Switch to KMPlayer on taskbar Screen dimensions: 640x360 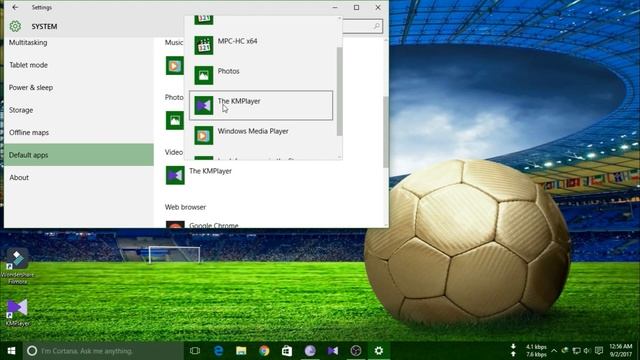point(333,351)
